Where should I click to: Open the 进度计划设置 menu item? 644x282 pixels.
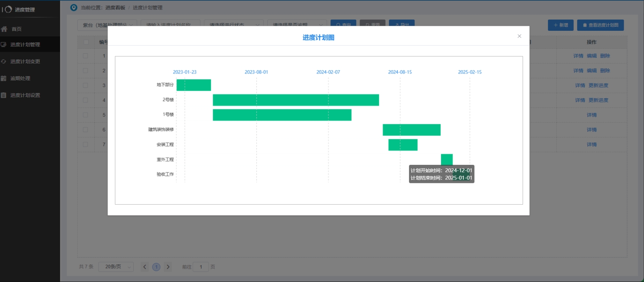pos(25,95)
